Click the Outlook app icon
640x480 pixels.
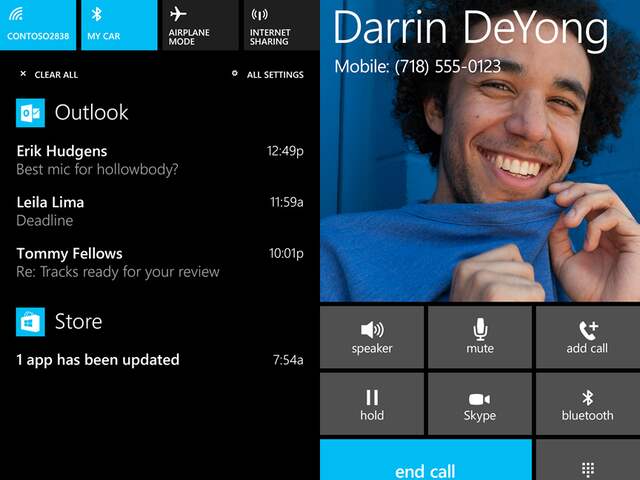[30, 113]
